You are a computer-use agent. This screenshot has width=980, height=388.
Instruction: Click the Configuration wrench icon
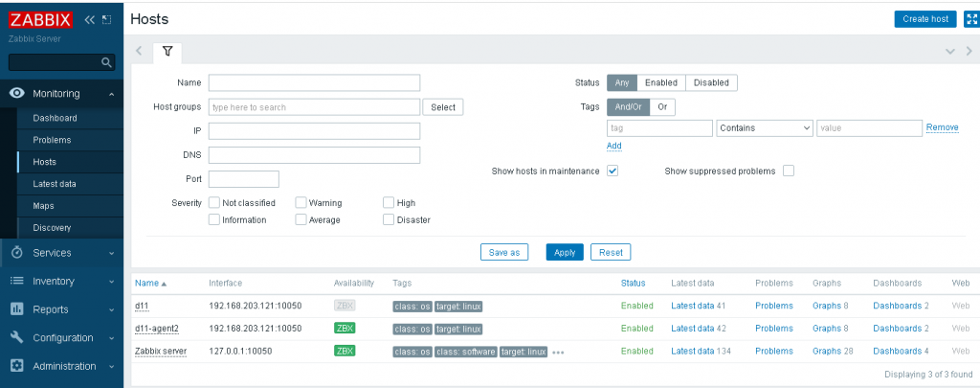tap(17, 337)
